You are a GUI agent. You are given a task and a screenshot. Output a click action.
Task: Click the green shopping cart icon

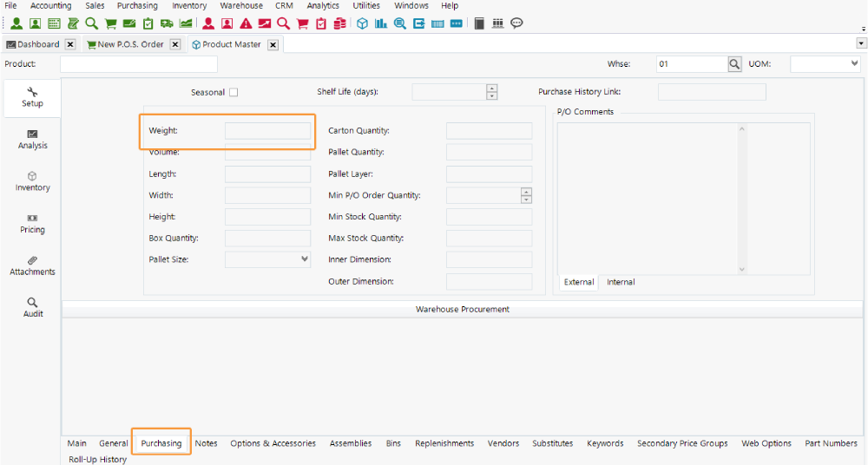point(111,23)
